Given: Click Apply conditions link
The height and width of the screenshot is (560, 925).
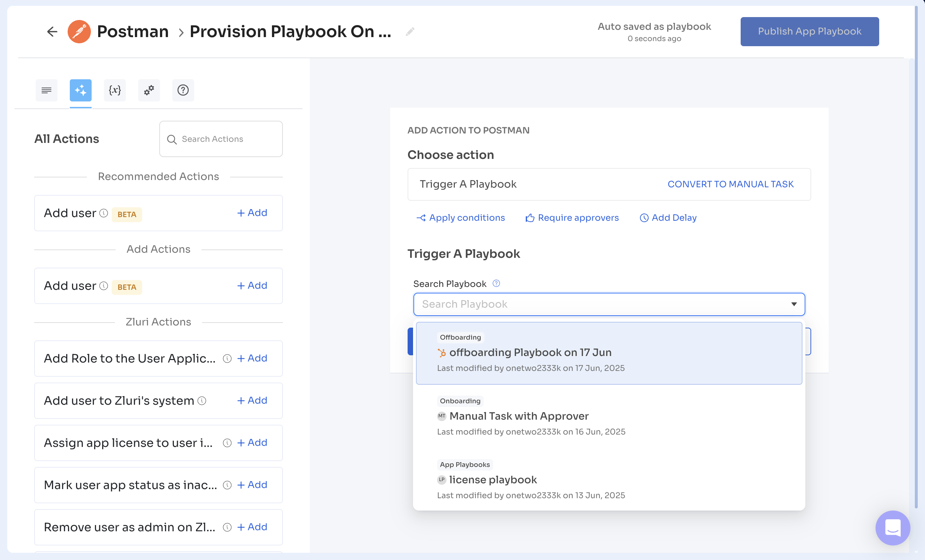Looking at the screenshot, I should pyautogui.click(x=461, y=218).
